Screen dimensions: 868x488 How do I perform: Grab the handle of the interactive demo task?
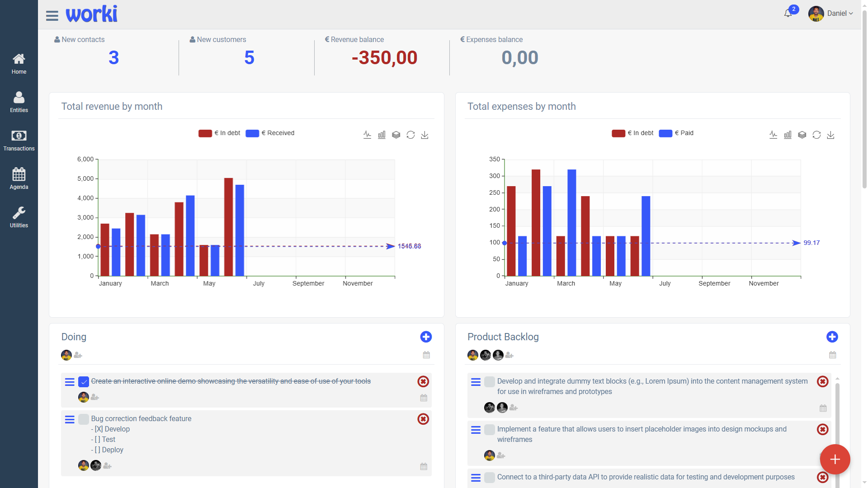coord(70,382)
